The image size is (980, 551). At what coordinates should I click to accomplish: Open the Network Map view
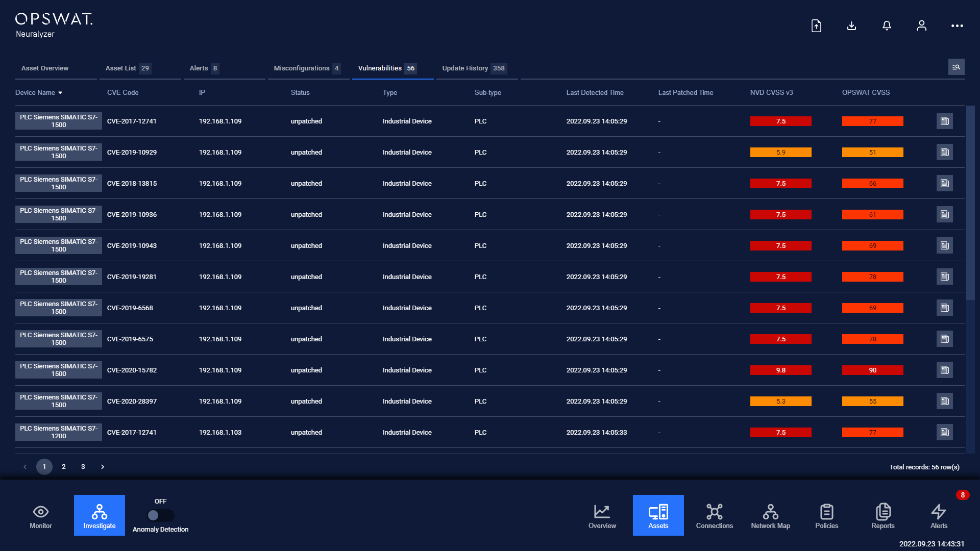pyautogui.click(x=771, y=515)
